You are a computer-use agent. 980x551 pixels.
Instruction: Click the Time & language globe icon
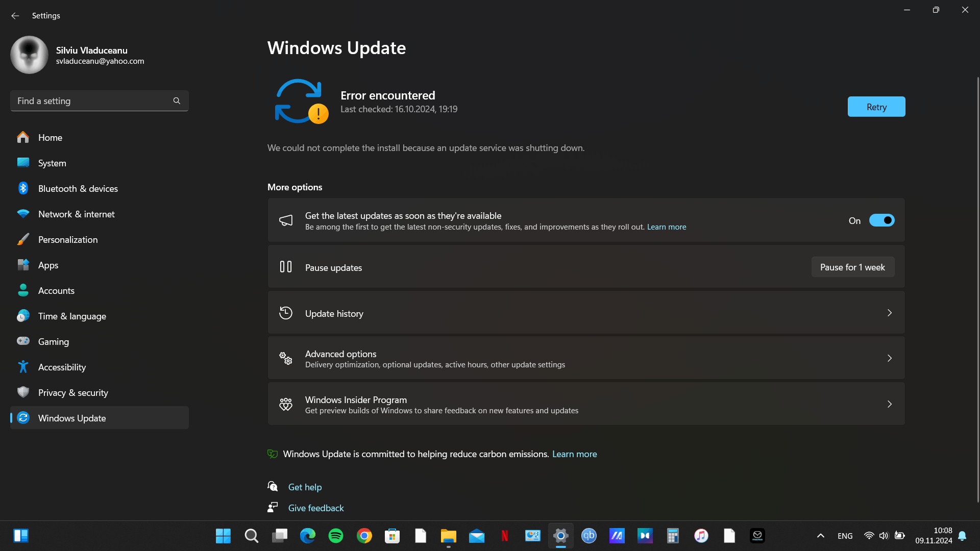23,316
